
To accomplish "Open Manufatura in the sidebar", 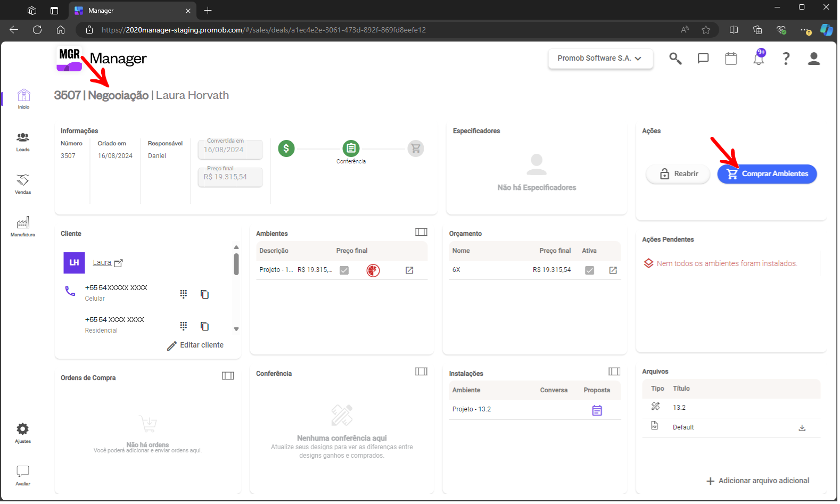I will tap(23, 227).
